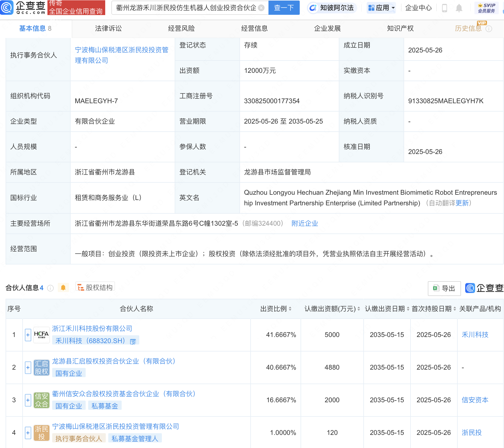Click the 12000万元 capital value
The width and height of the screenshot is (504, 448).
pyautogui.click(x=260, y=71)
